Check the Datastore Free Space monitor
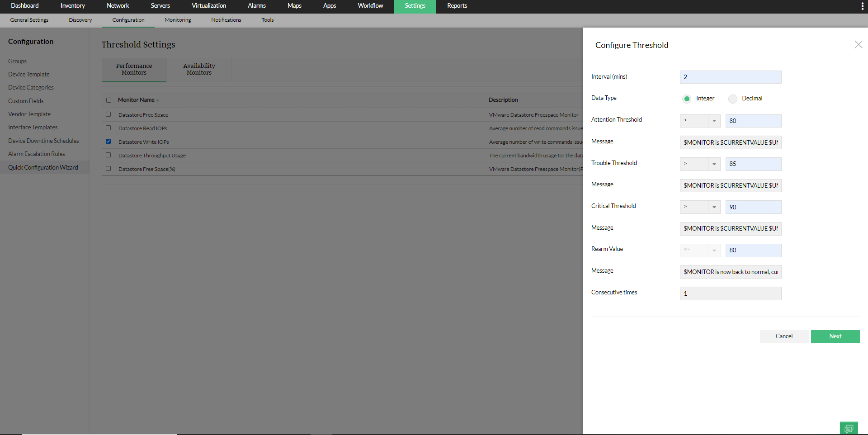 [108, 114]
